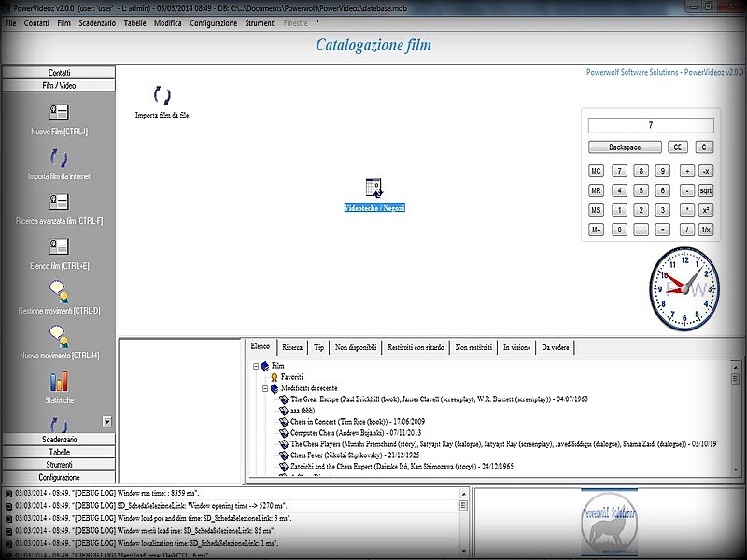Expand the Strumenti sidebar section

59,464
